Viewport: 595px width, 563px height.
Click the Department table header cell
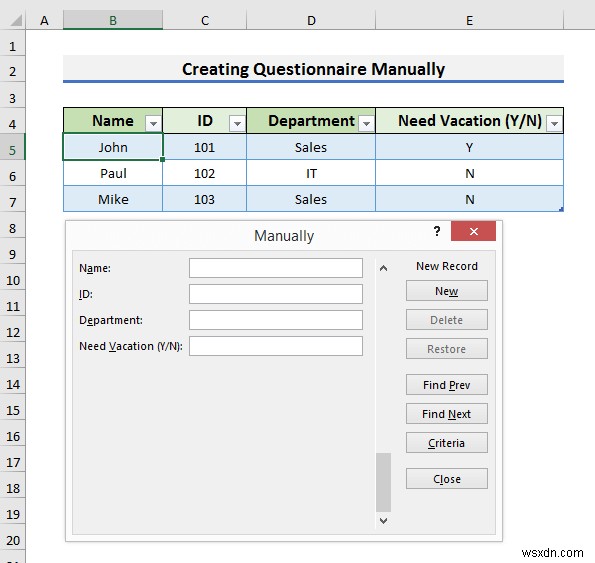[x=311, y=121]
